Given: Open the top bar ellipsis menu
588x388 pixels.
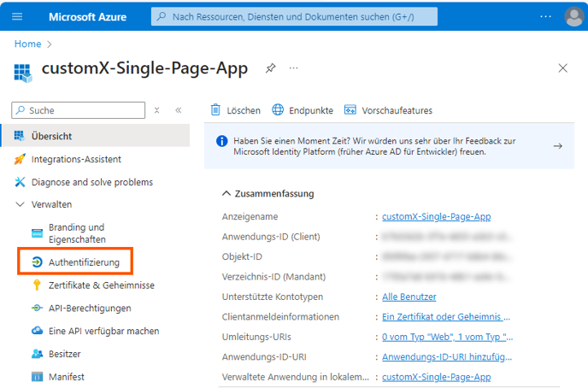Looking at the screenshot, I should (x=545, y=16).
